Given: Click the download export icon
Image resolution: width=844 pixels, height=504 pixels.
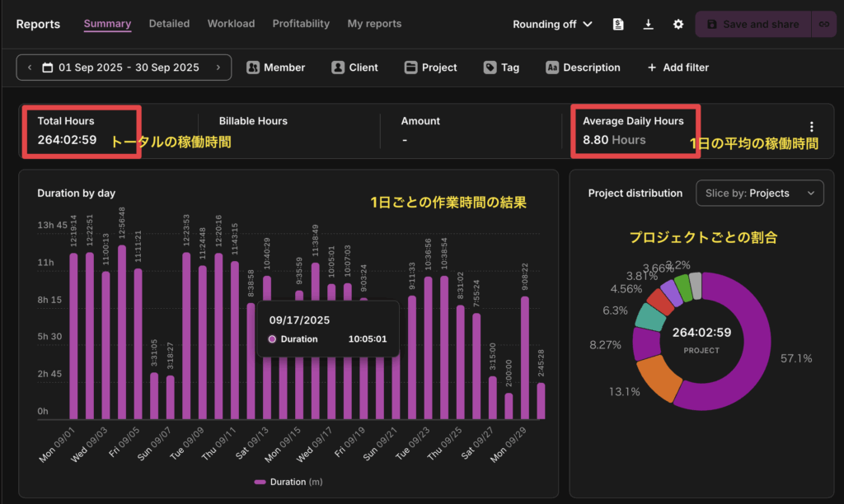Looking at the screenshot, I should click(649, 25).
